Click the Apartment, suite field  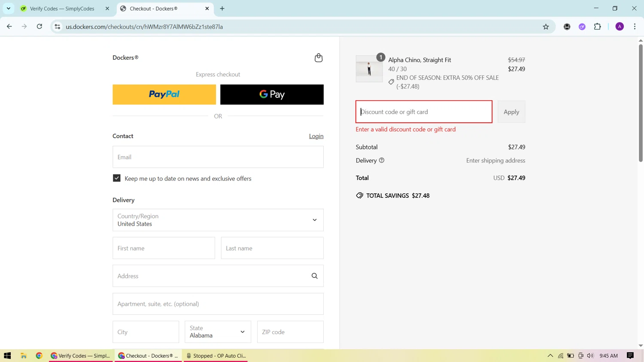point(218,304)
